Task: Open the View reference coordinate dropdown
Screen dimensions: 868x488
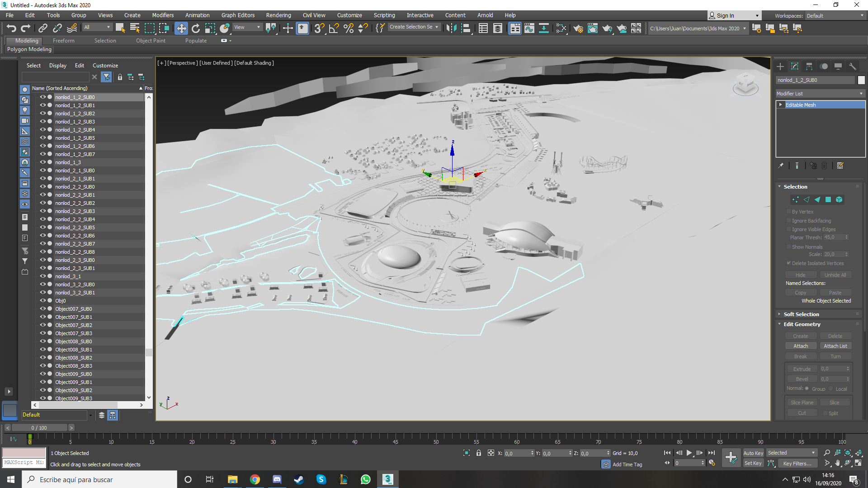Action: click(247, 28)
